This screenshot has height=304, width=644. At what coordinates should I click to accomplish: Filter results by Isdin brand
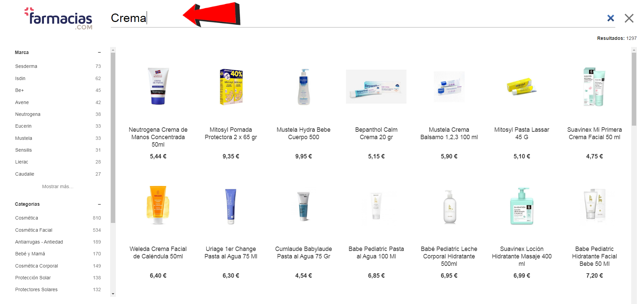[58, 78]
